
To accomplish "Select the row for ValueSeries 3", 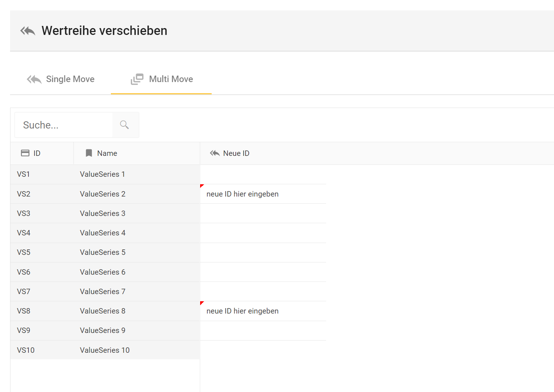I will point(103,213).
